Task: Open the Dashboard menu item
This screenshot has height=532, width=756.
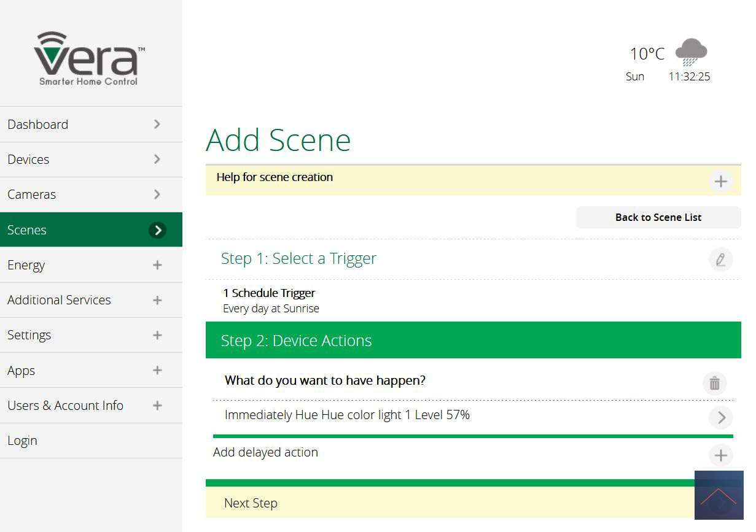Action: click(x=38, y=125)
